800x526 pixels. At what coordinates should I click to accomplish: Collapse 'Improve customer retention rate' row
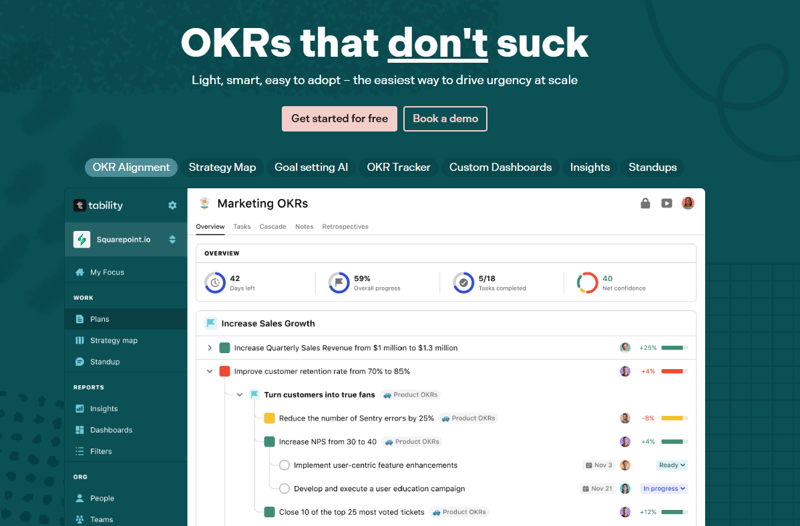pos(209,371)
